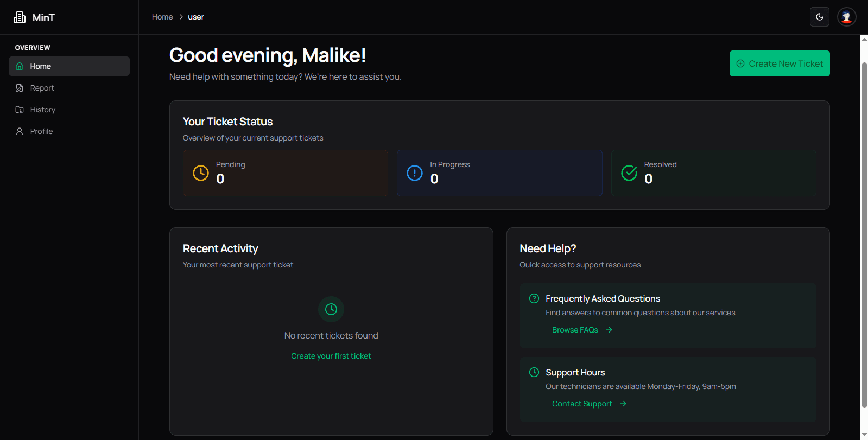Image resolution: width=868 pixels, height=440 pixels.
Task: Click the page's vertical scrollbar
Action: (864, 233)
